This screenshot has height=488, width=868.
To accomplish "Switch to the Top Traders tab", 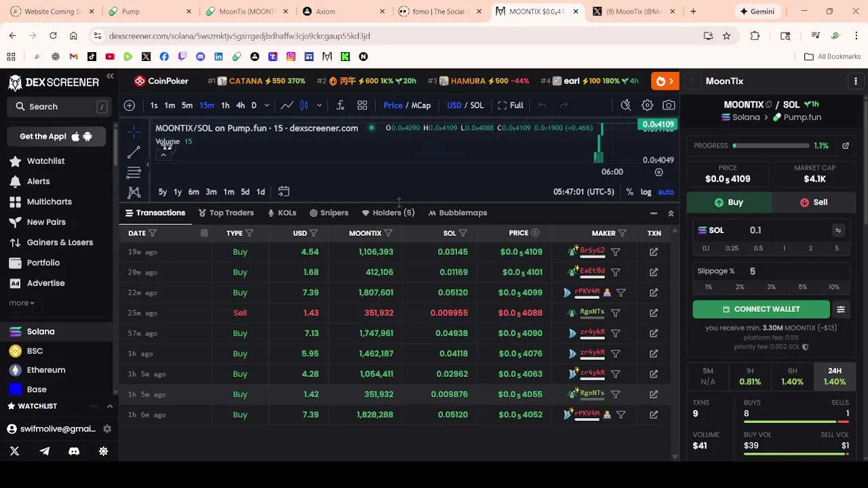I will (x=226, y=213).
